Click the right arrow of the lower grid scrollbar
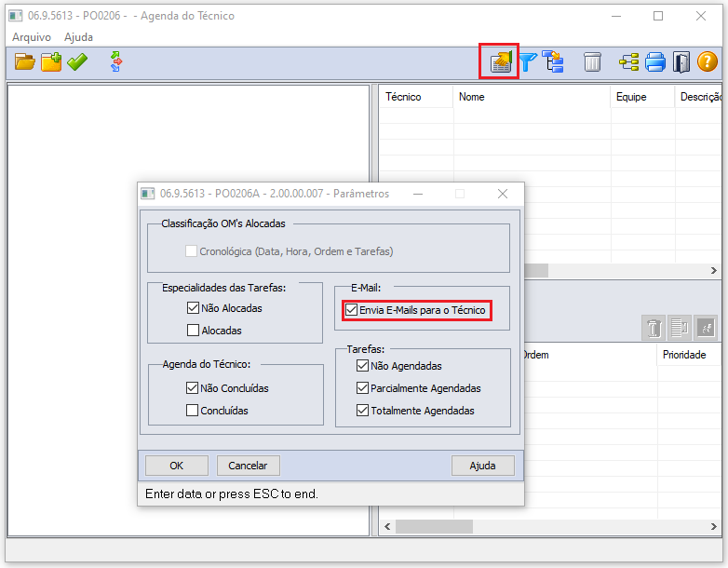728x568 pixels. point(714,527)
